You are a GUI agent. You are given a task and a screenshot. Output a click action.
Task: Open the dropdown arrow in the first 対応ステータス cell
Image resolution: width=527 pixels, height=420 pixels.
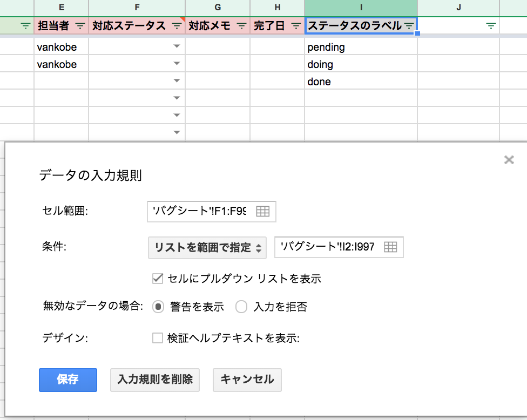tap(177, 46)
